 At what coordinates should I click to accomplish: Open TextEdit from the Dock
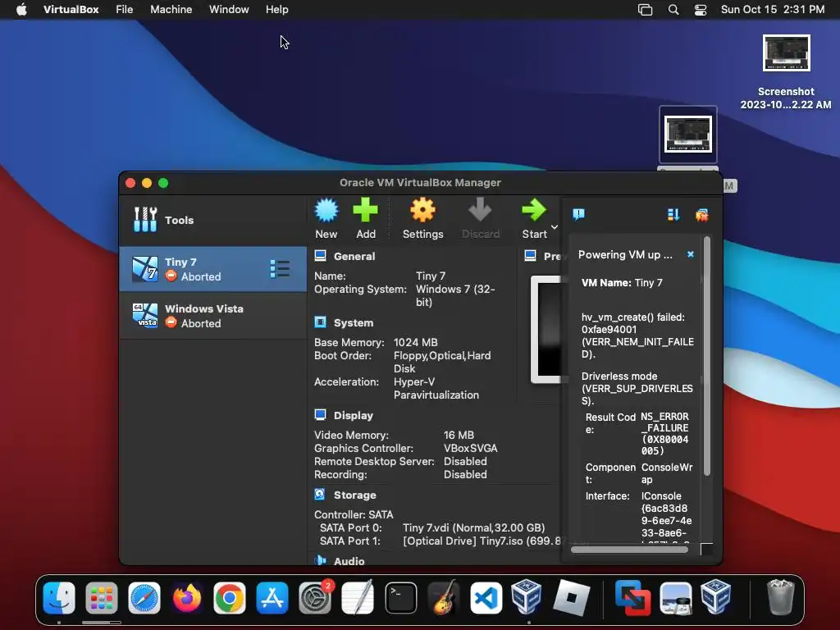click(x=358, y=598)
